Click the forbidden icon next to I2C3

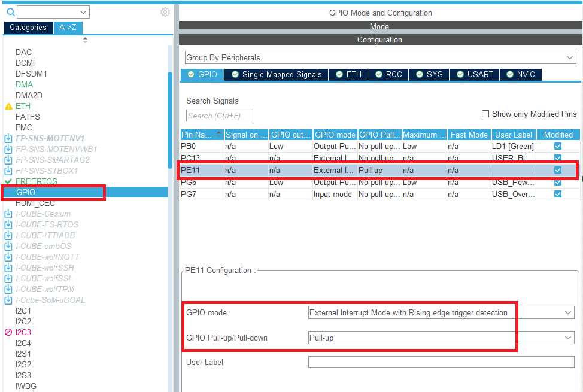[x=7, y=332]
